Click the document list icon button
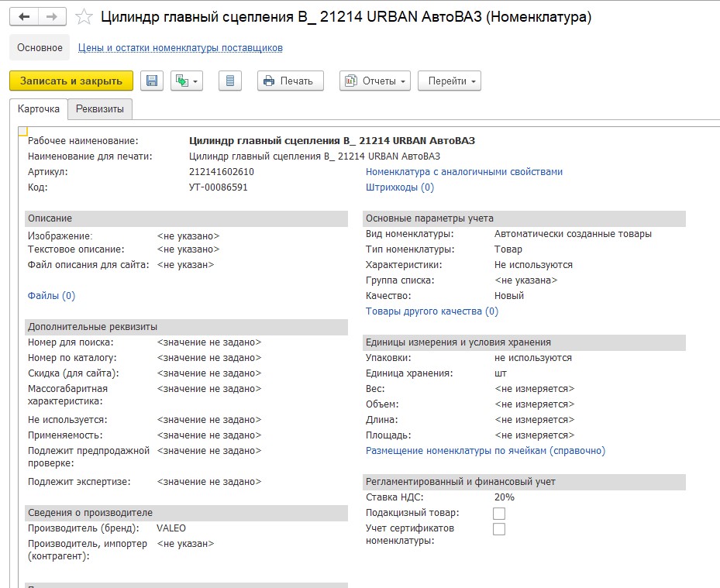The image size is (720, 588). 230,81
